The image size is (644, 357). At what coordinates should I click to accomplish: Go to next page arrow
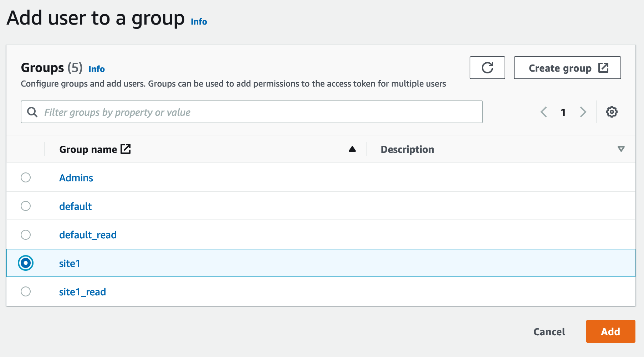point(583,112)
